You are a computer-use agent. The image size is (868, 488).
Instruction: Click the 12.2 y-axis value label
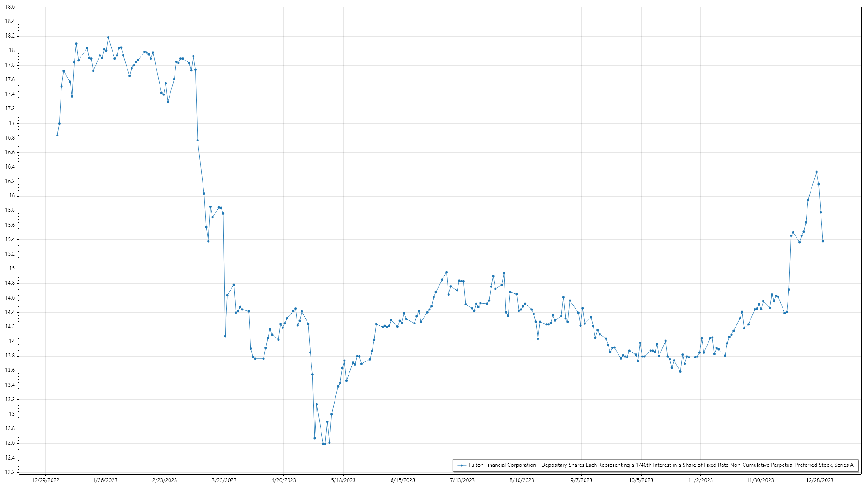tap(10, 472)
